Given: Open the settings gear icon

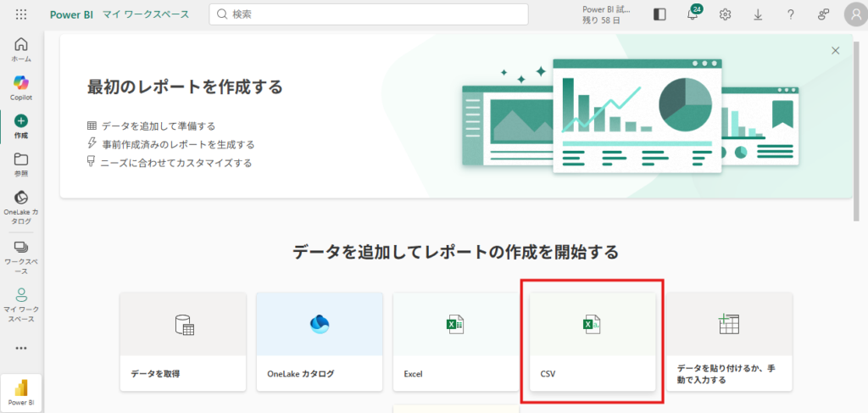Looking at the screenshot, I should click(725, 14).
